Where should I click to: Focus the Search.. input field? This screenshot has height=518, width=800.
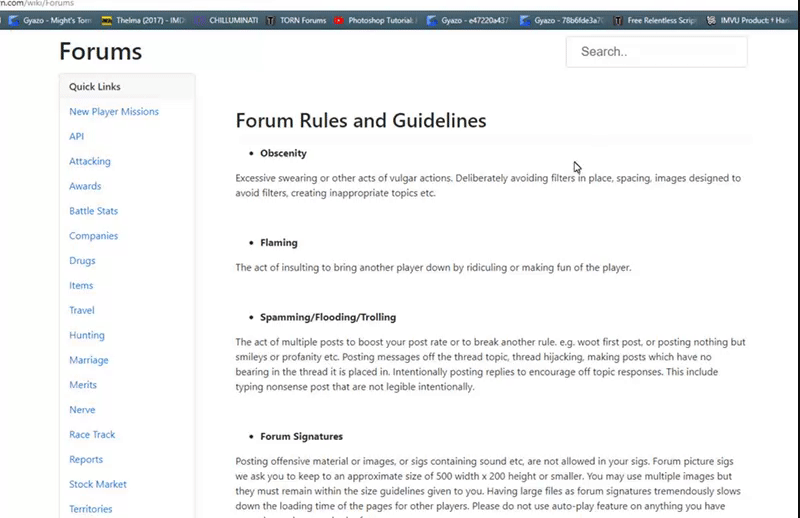tap(656, 52)
